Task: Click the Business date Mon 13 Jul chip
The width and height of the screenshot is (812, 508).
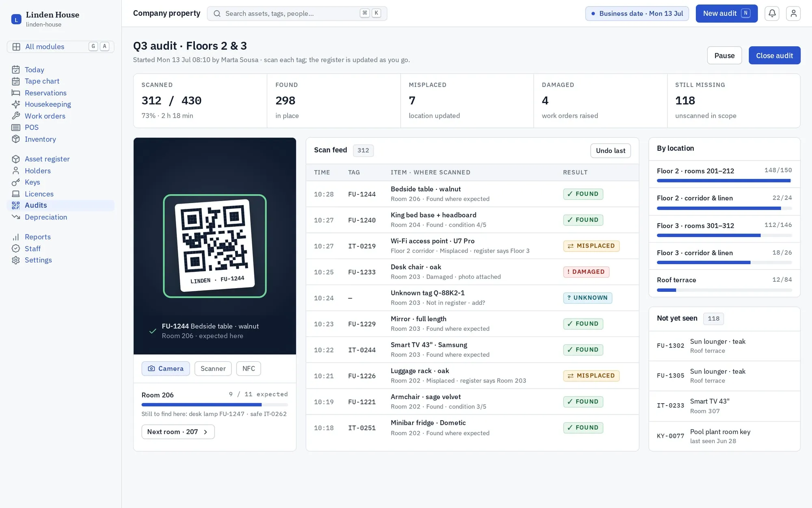Action: tap(637, 13)
